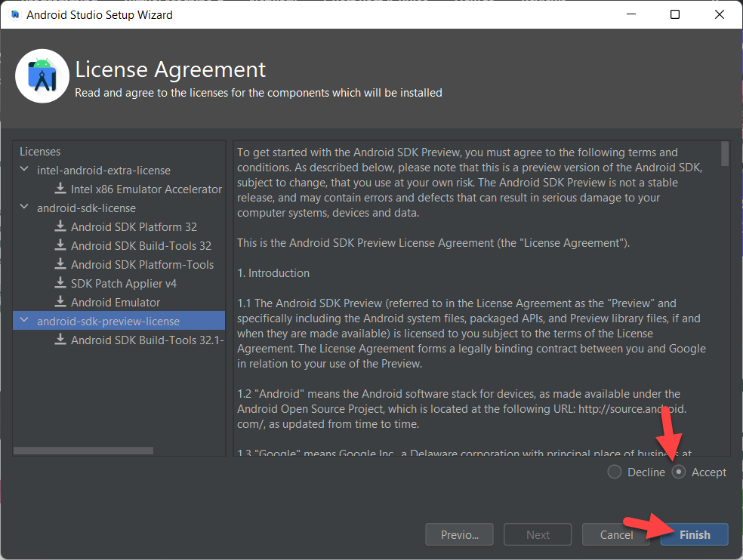This screenshot has height=560, width=743.
Task: Collapse the intel-android-extra-license node
Action: coord(24,170)
